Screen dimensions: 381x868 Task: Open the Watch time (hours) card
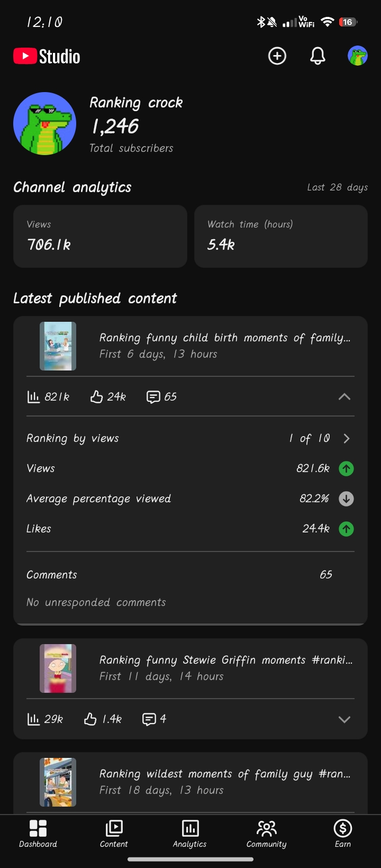tap(281, 236)
